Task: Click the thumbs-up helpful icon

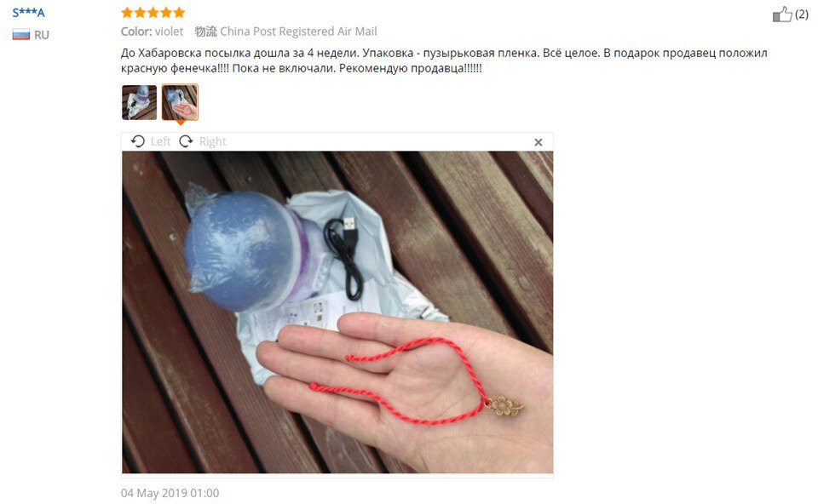Action: [x=782, y=14]
